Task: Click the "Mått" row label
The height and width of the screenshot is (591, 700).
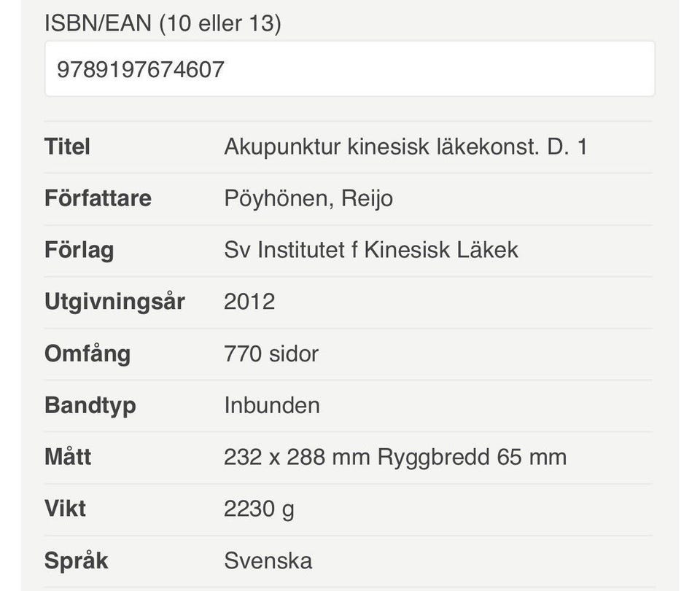Action: point(68,457)
